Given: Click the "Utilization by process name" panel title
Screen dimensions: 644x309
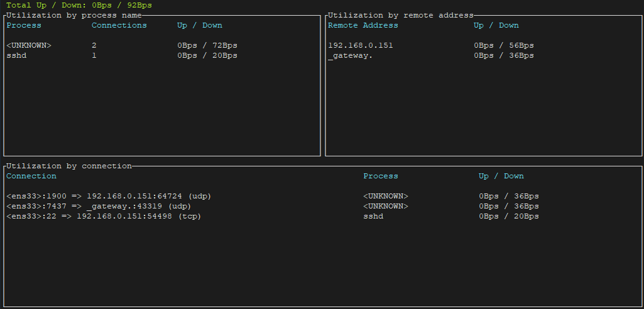Looking at the screenshot, I should coord(74,15).
